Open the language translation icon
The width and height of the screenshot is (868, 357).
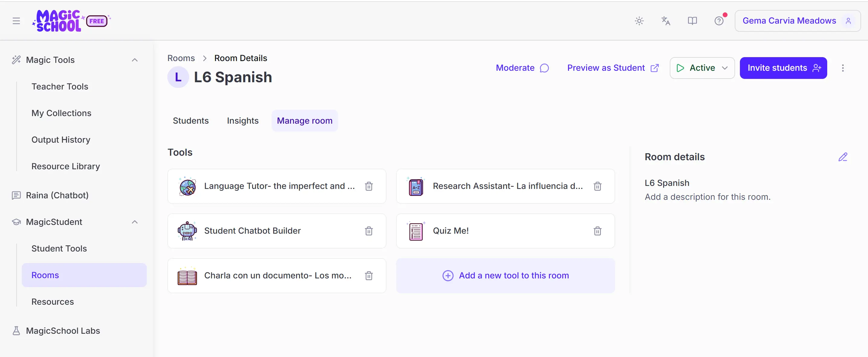(666, 21)
